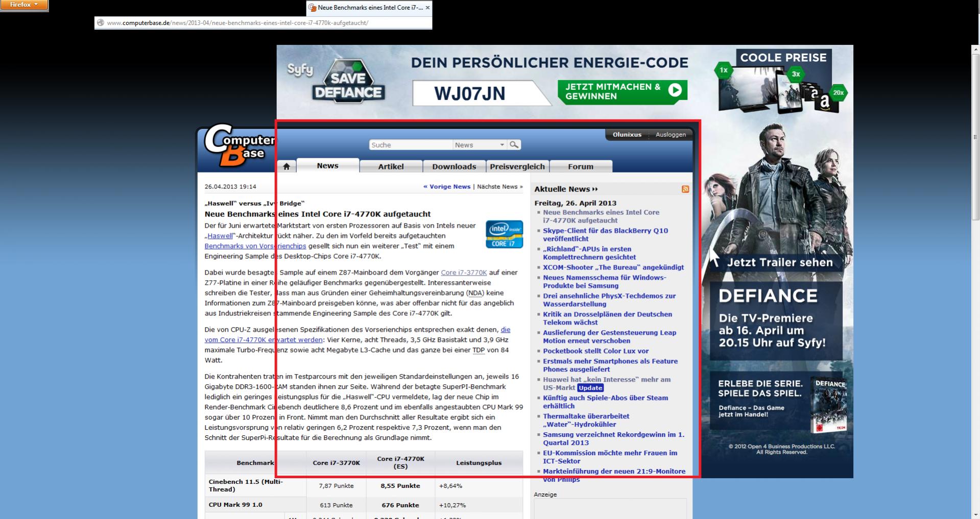This screenshot has height=519, width=980.
Task: Open Smartphones als Feature Phones news
Action: (x=610, y=365)
